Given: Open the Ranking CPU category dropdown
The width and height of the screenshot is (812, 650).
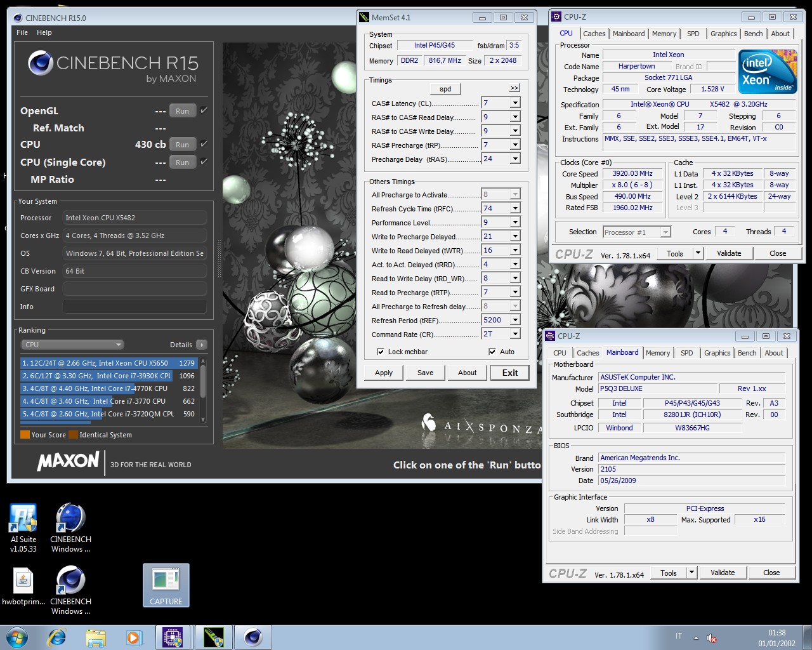Looking at the screenshot, I should click(72, 345).
